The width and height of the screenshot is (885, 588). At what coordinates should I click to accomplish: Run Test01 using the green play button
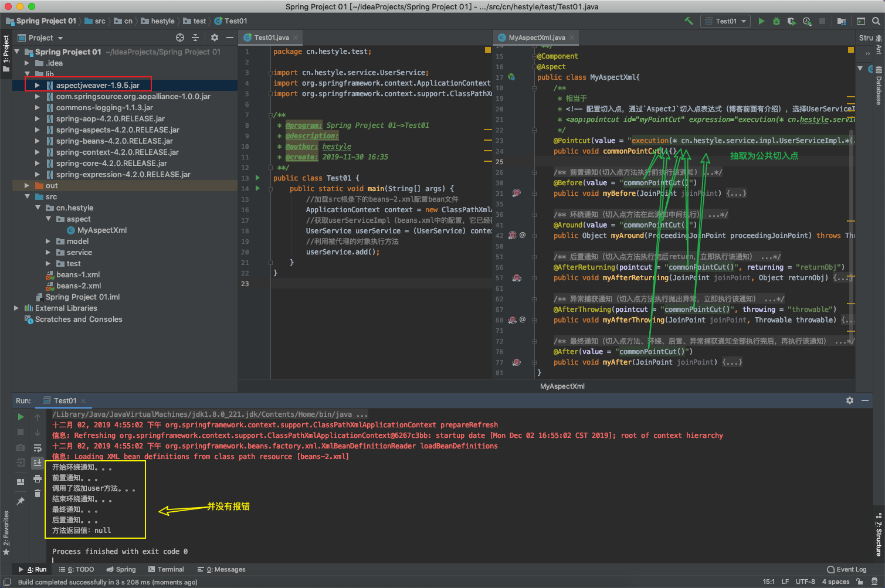point(761,21)
